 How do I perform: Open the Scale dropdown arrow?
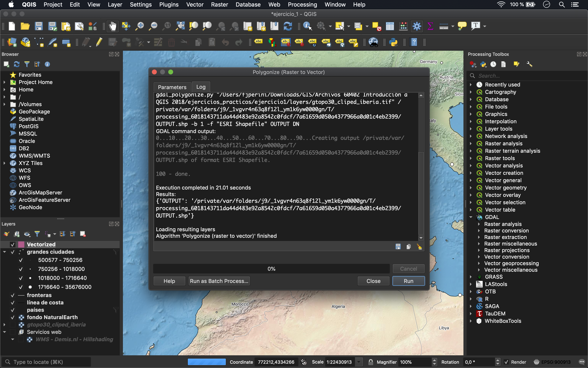(359, 362)
